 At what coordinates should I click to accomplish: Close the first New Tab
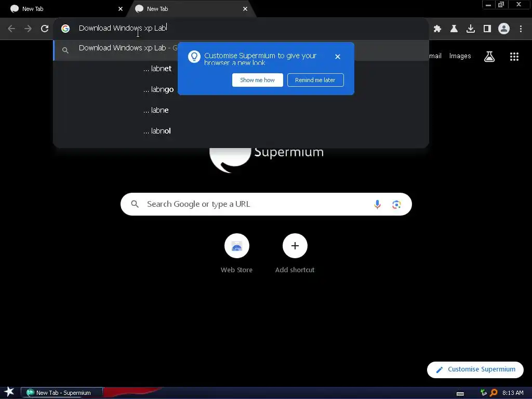pyautogui.click(x=121, y=9)
